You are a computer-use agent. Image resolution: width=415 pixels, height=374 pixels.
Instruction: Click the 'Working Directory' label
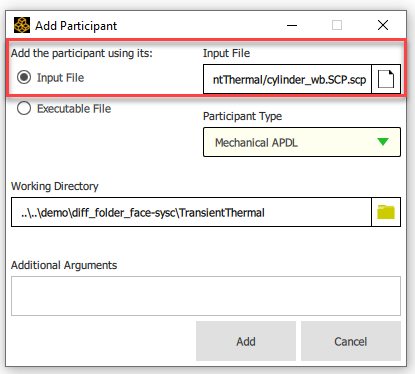coord(55,186)
